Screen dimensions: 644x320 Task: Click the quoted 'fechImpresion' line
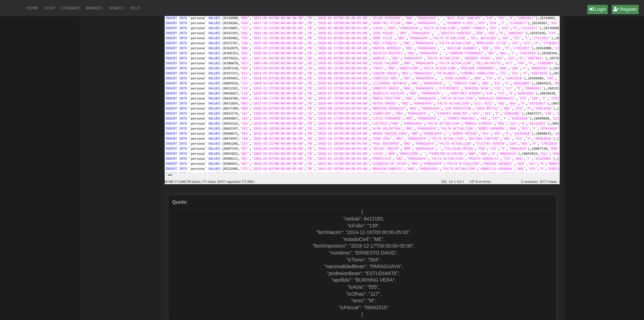pos(363,246)
